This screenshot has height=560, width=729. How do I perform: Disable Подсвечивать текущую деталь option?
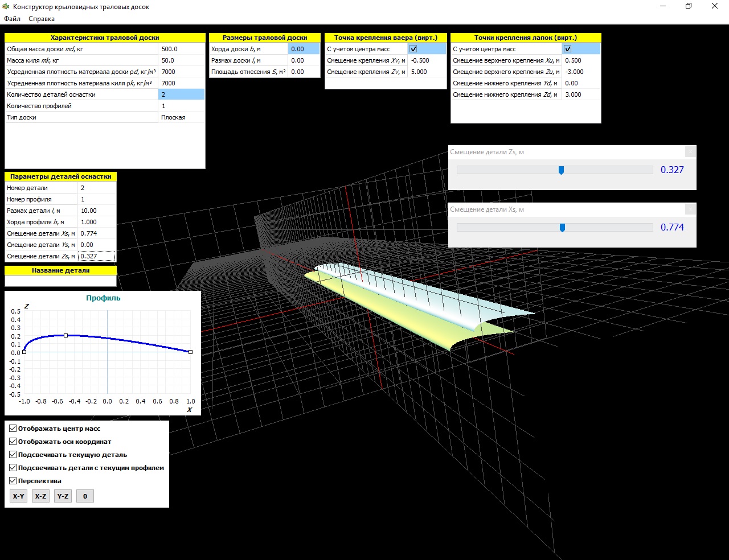click(x=13, y=455)
